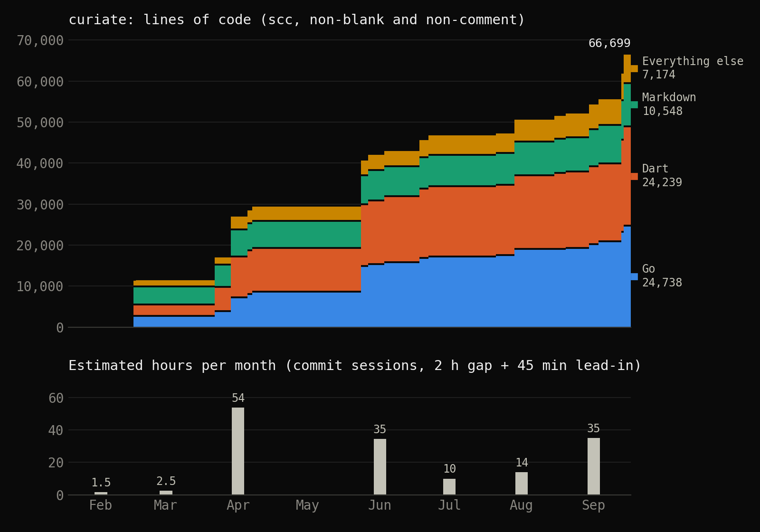Image resolution: width=760 pixels, height=532 pixels.
Task: Click the "40" tick on the hours axis
Action: pyautogui.click(x=56, y=430)
